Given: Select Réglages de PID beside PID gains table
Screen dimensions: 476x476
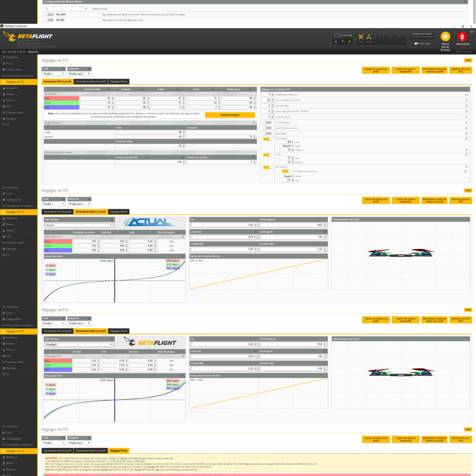Looking at the screenshot, I should pos(19,82).
